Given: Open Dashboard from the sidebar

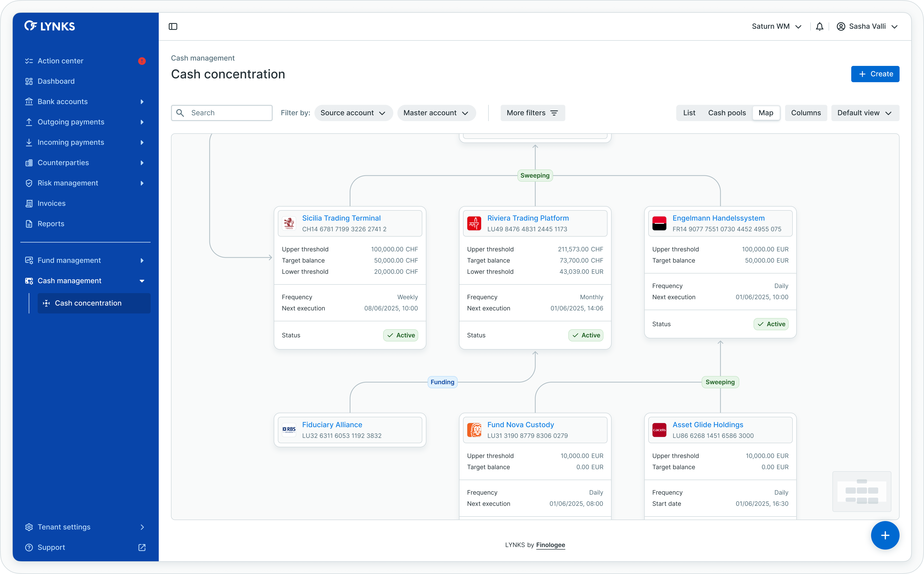Looking at the screenshot, I should click(x=56, y=81).
